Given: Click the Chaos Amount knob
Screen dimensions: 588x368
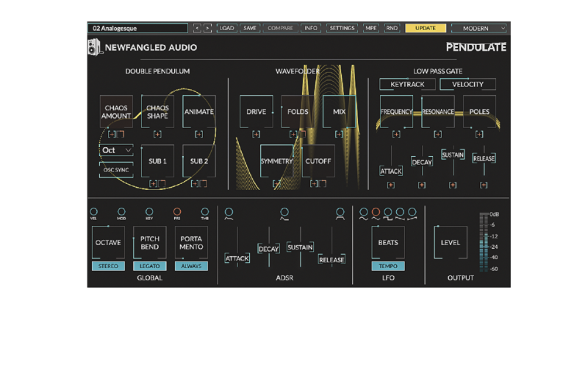Looking at the screenshot, I should coord(116,112).
